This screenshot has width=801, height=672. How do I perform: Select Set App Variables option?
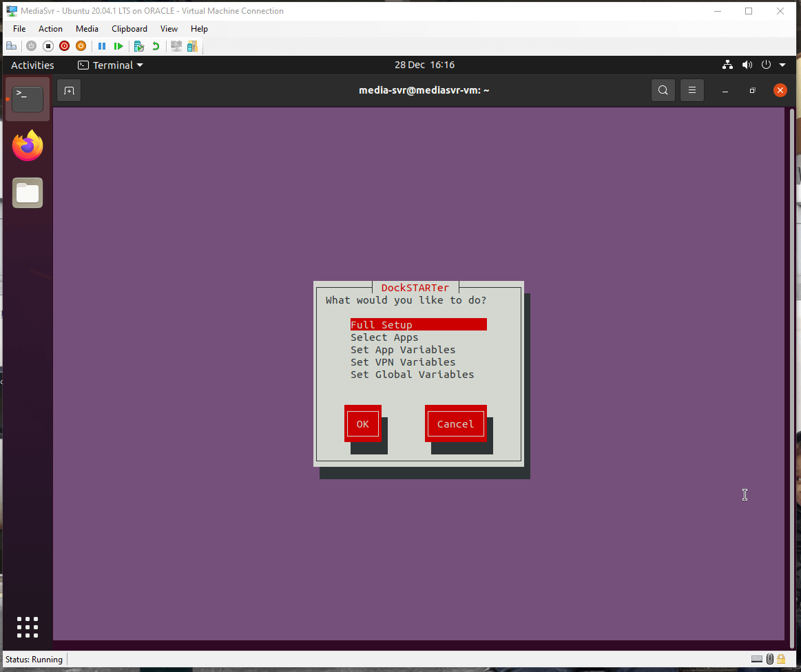click(402, 350)
